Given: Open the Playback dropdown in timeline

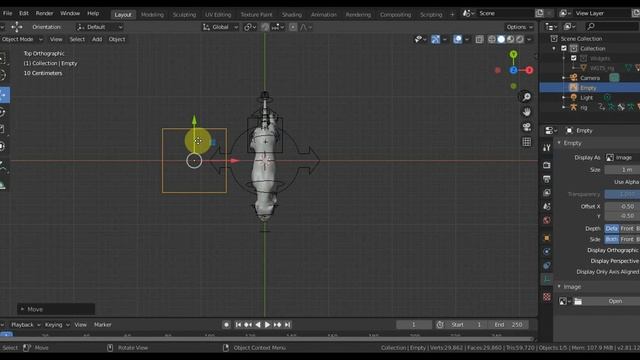Looking at the screenshot, I should point(25,324).
